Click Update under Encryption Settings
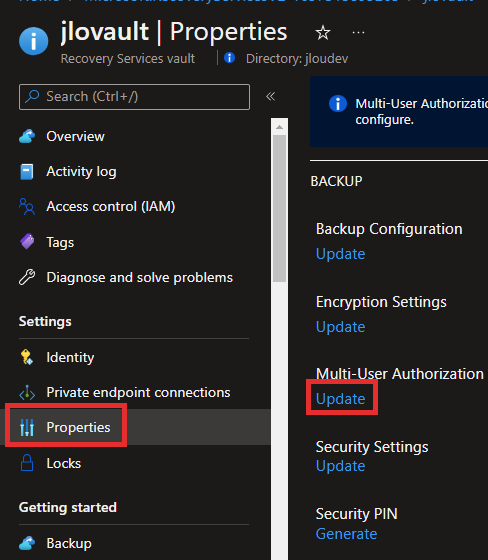Screen dimensions: 488x560 pos(340,327)
